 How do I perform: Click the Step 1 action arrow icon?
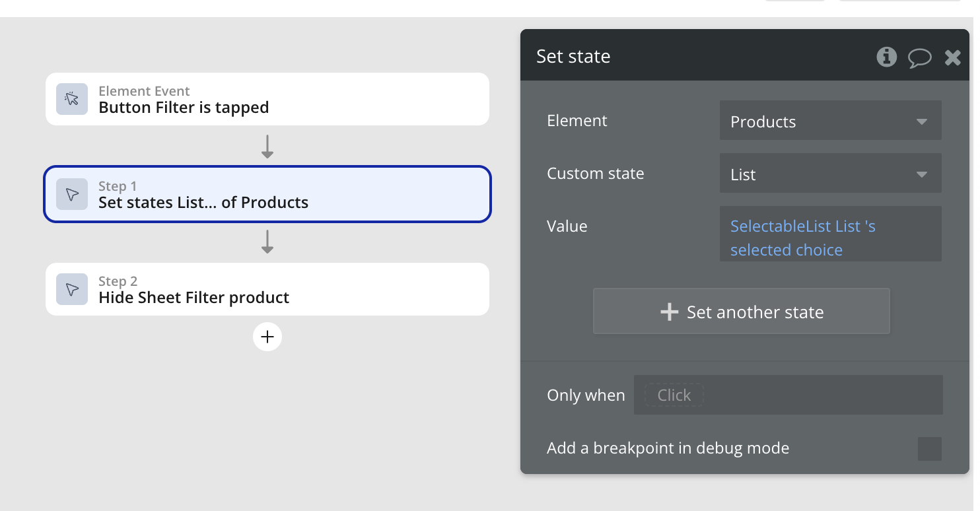click(72, 194)
